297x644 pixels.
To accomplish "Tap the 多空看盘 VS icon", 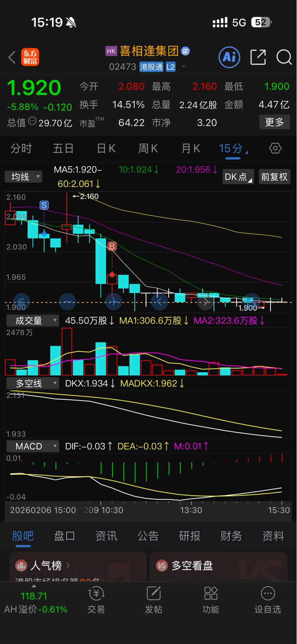I will pos(162,565).
